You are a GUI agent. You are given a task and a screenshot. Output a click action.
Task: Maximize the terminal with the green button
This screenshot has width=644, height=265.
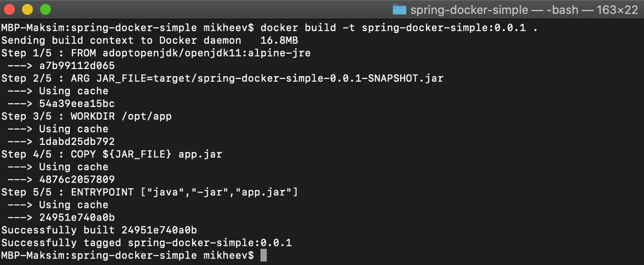45,9
